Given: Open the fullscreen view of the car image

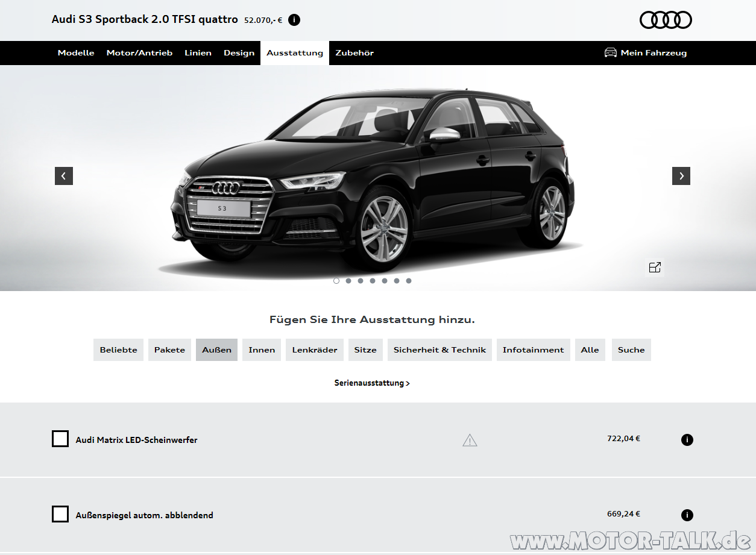Looking at the screenshot, I should pyautogui.click(x=655, y=267).
